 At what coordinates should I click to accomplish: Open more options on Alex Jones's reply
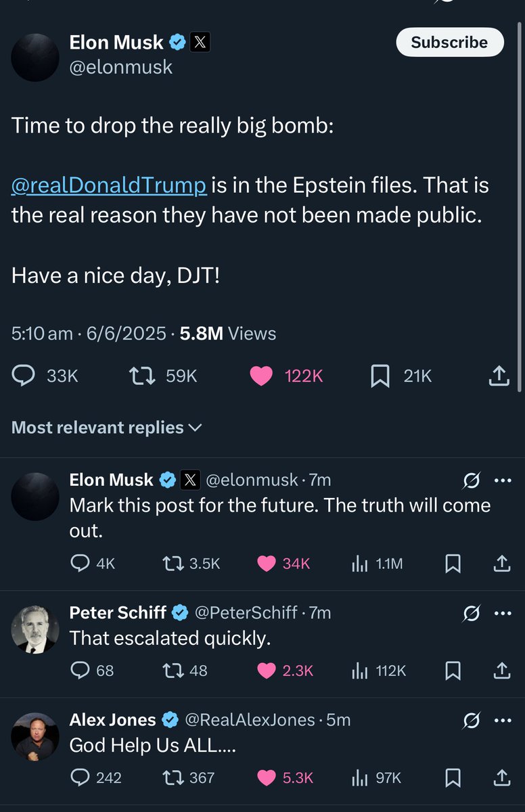pos(503,720)
